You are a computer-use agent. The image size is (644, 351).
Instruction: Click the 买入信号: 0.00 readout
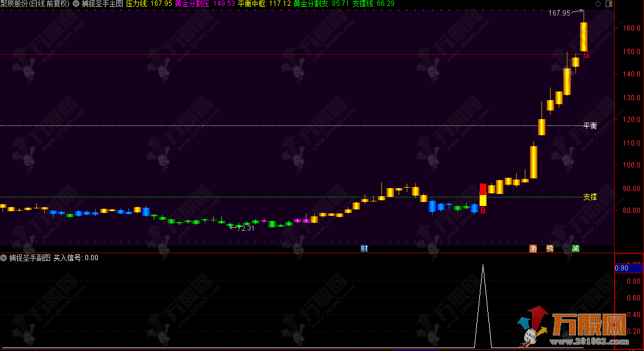click(x=76, y=258)
